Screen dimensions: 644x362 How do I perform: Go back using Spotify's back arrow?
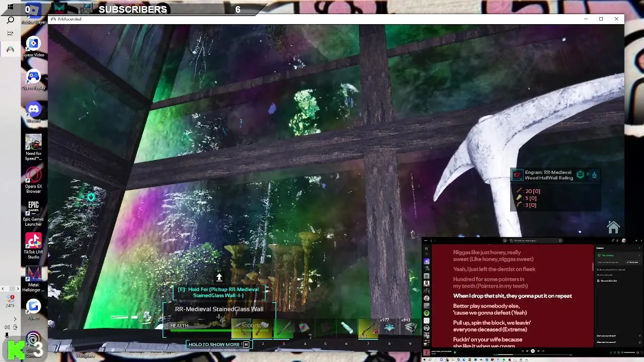(431, 241)
